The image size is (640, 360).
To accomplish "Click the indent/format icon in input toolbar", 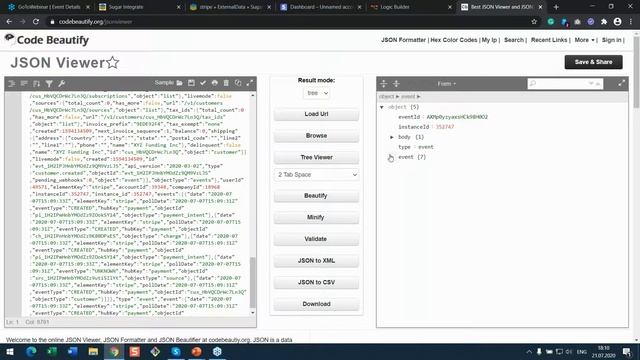I will coord(11,83).
